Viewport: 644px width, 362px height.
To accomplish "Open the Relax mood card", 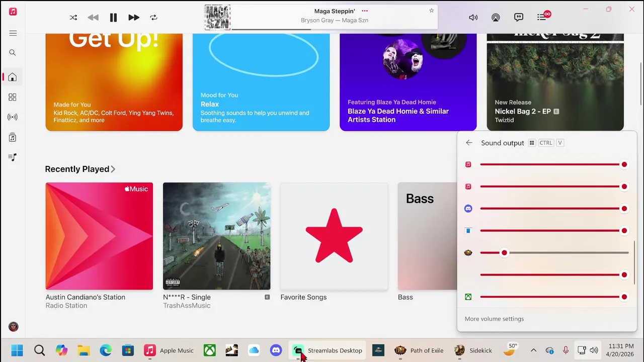I will click(261, 82).
